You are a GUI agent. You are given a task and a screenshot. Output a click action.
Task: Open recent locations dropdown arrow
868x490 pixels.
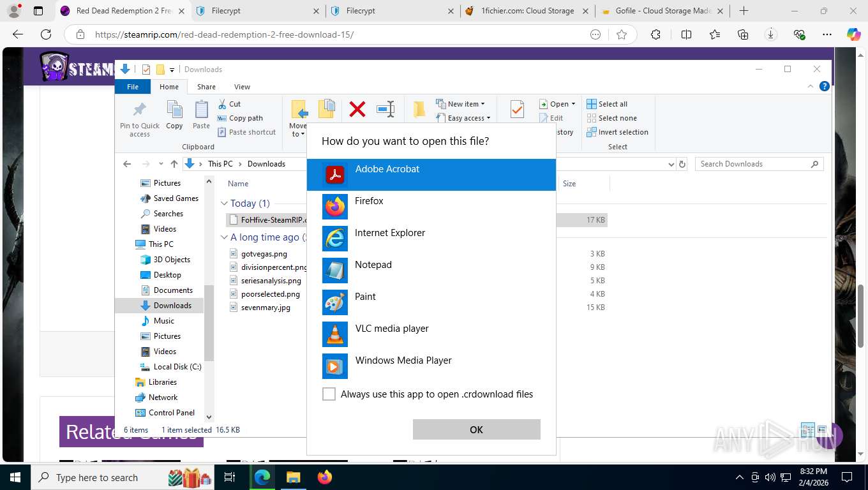(x=161, y=164)
